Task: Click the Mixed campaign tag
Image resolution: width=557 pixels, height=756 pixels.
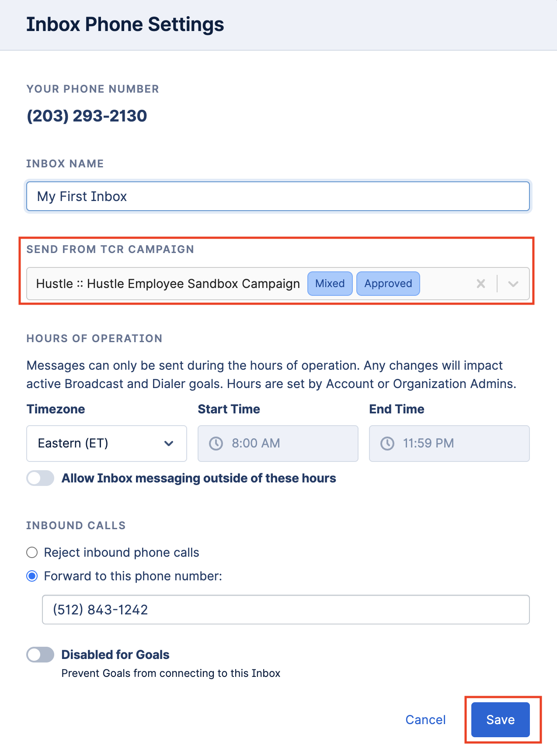Action: click(x=330, y=284)
